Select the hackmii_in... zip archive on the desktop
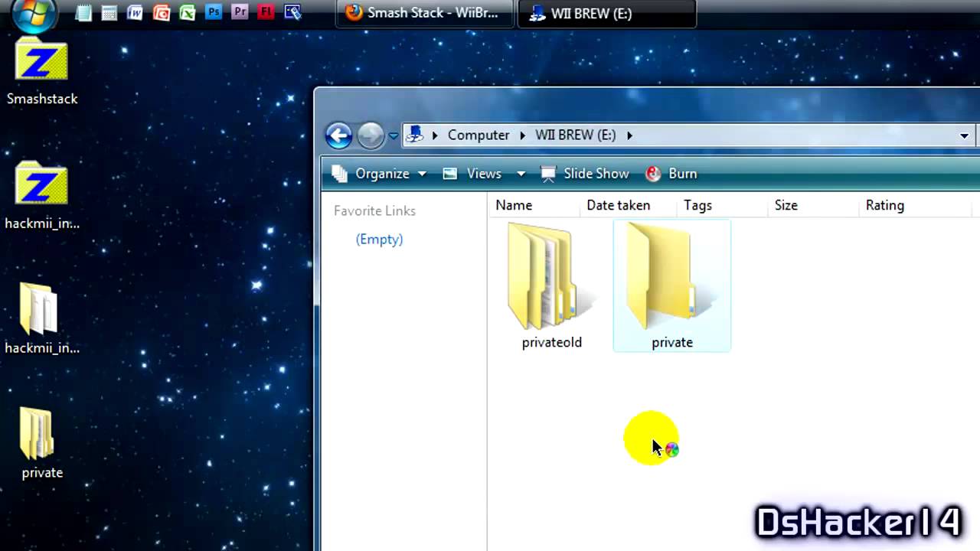980x551 pixels. click(x=42, y=197)
